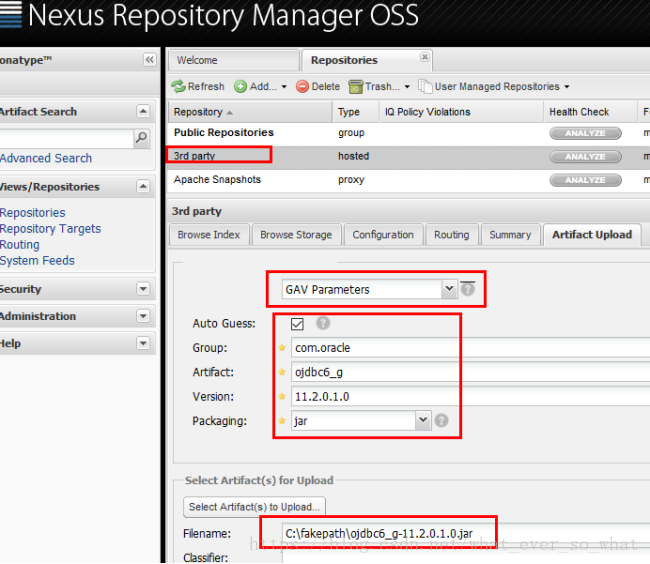Click the Classifier input field
650x564 pixels.
tap(466, 557)
